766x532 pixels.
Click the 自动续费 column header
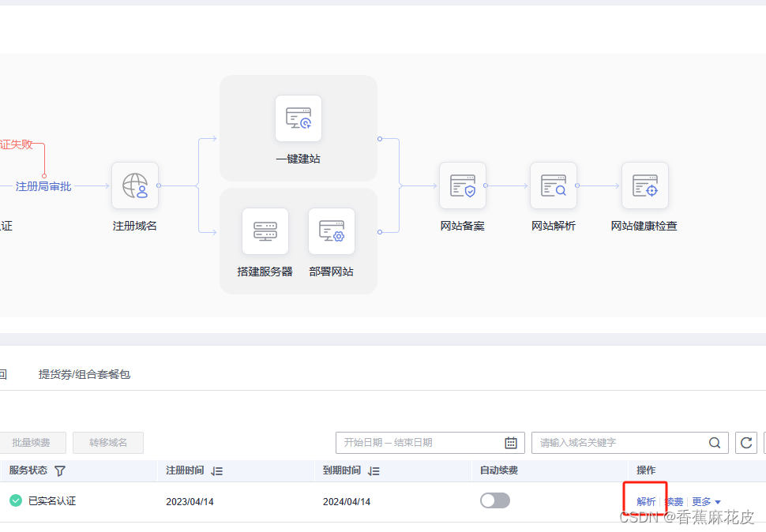click(x=499, y=470)
